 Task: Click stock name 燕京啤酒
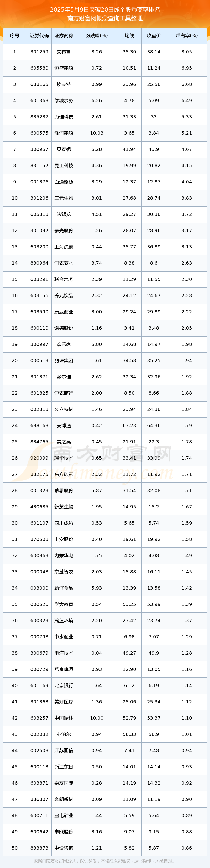tap(64, 669)
